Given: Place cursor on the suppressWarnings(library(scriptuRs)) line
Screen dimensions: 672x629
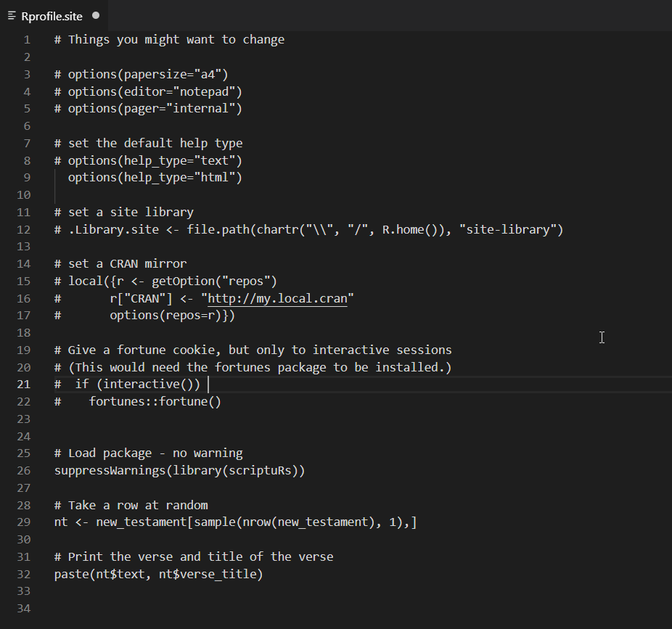Looking at the screenshot, I should click(179, 471).
